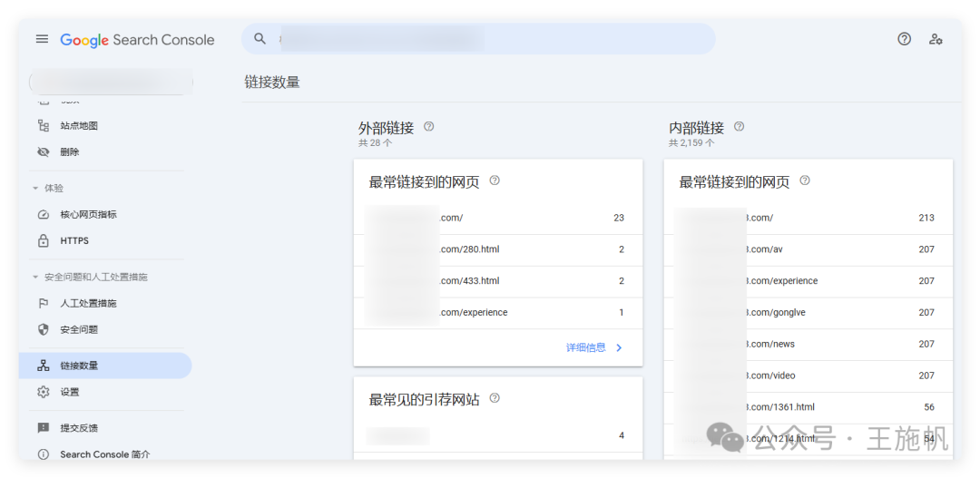
Task: Click the 链接数量 page title
Action: (272, 82)
